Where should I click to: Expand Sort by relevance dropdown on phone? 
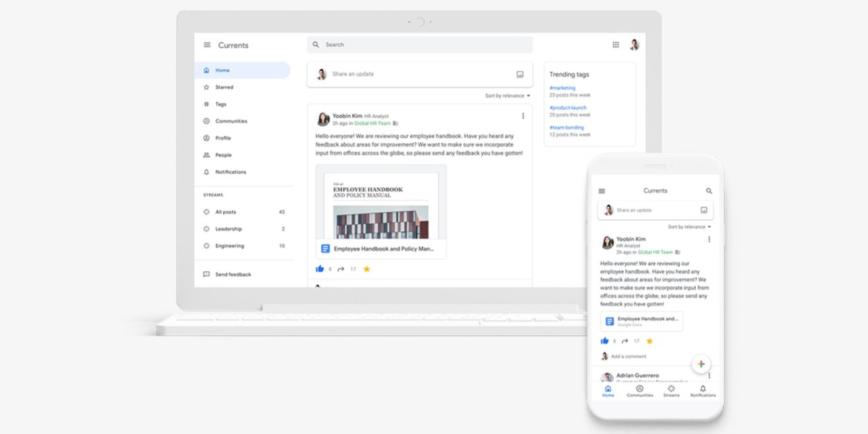click(x=690, y=227)
